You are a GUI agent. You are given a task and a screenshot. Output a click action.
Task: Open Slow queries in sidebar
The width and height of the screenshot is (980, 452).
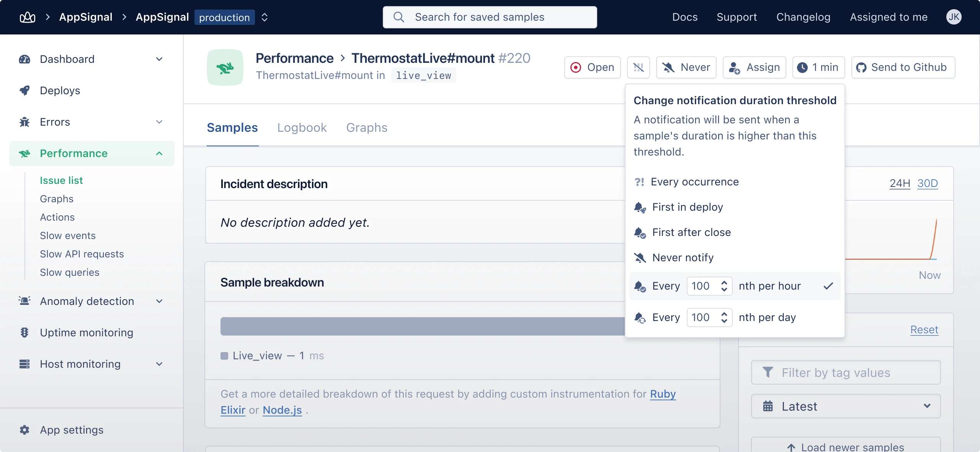tap(70, 272)
